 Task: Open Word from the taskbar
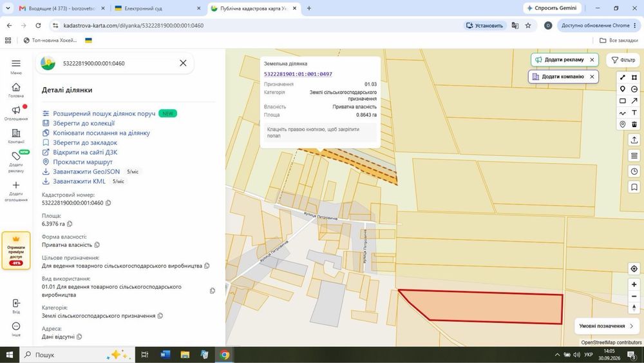(165, 355)
